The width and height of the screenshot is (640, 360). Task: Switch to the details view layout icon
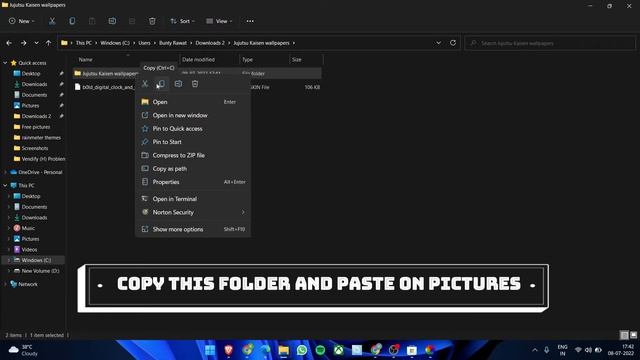click(x=624, y=335)
